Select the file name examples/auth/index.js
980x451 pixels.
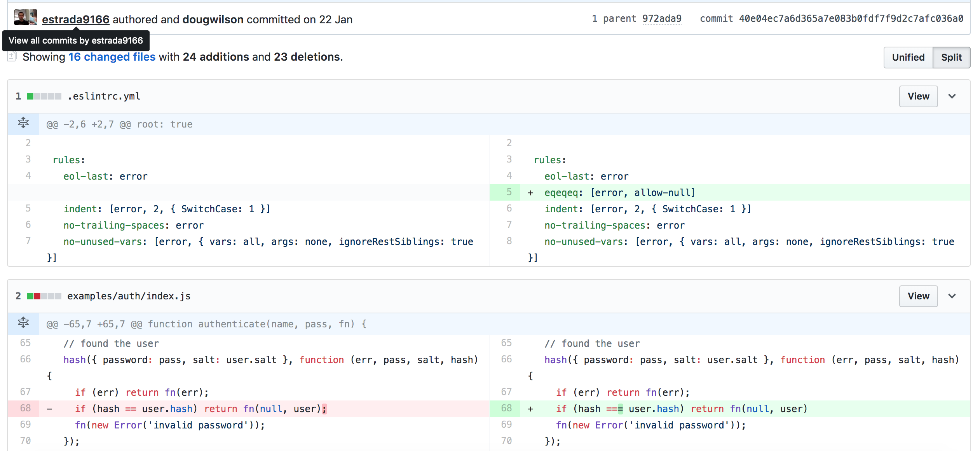pos(129,296)
